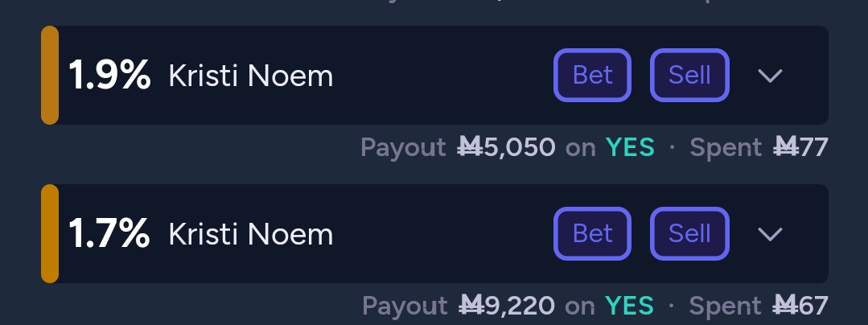Click the mana symbol before 5,050
Image resolution: width=868 pixels, height=325 pixels.
[471, 147]
